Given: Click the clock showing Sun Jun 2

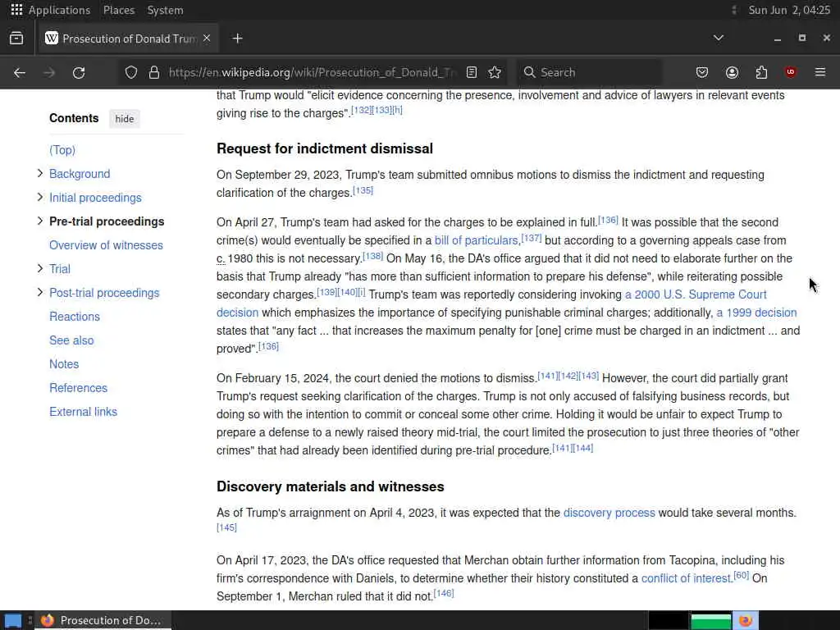Looking at the screenshot, I should [x=789, y=10].
